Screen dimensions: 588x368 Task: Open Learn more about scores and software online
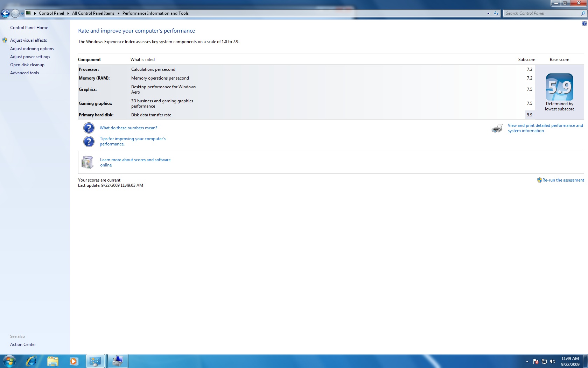click(135, 162)
